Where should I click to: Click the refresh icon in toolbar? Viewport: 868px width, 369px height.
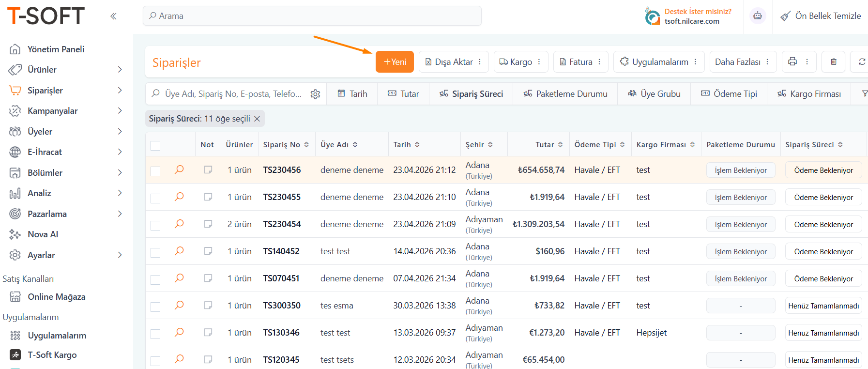point(862,61)
